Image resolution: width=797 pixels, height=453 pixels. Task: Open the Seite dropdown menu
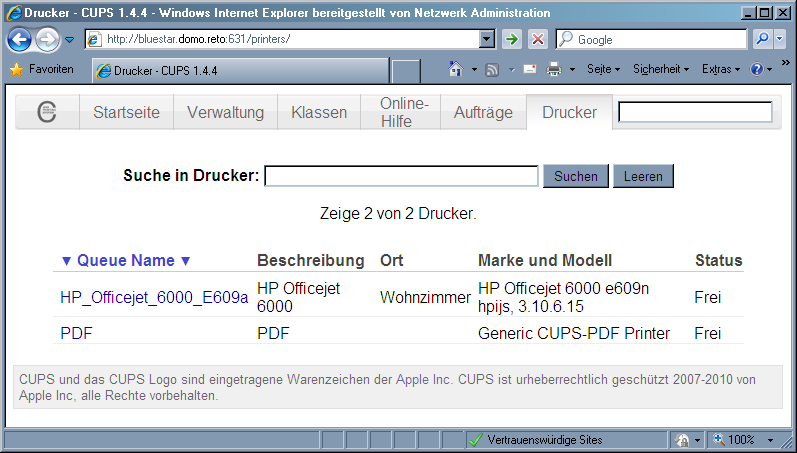603,70
